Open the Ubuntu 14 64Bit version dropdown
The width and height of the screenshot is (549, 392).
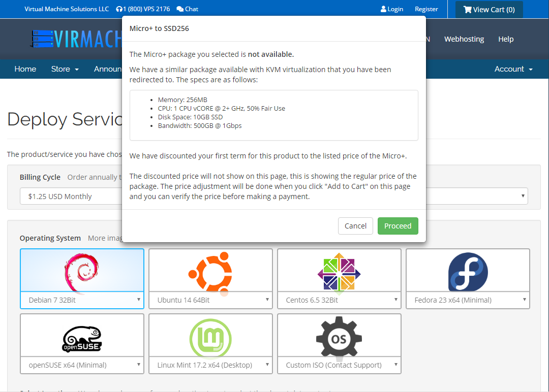(210, 300)
